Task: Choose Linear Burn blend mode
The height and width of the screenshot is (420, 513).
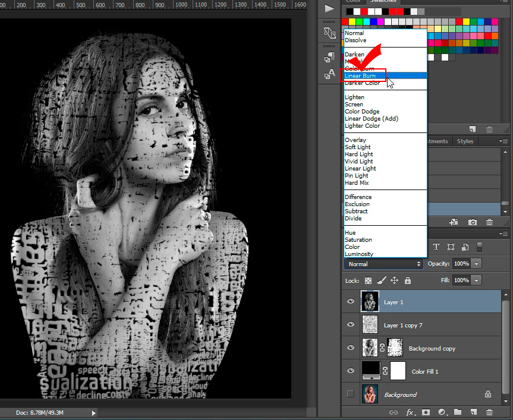Action: click(x=385, y=76)
